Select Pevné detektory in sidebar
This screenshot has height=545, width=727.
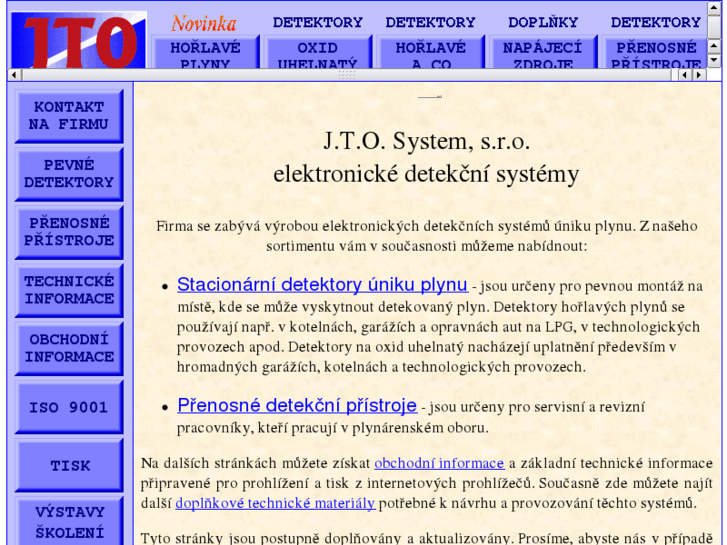tap(69, 174)
